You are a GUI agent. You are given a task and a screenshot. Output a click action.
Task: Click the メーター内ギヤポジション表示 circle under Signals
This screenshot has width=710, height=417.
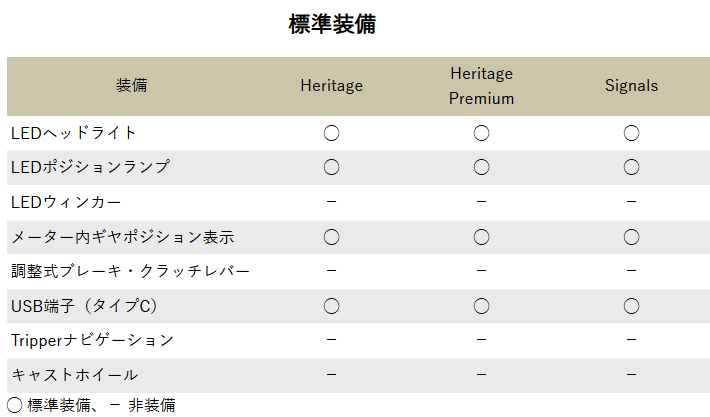pyautogui.click(x=631, y=237)
